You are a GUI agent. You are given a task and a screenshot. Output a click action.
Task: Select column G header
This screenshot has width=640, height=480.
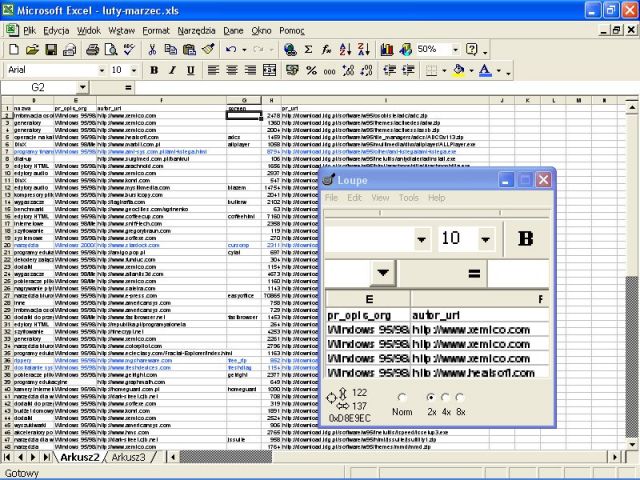[x=244, y=100]
